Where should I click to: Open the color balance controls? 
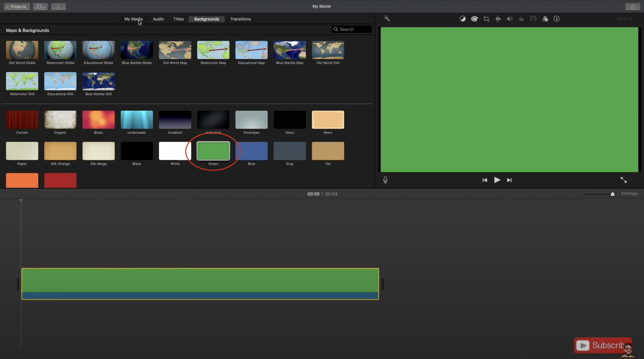[463, 19]
